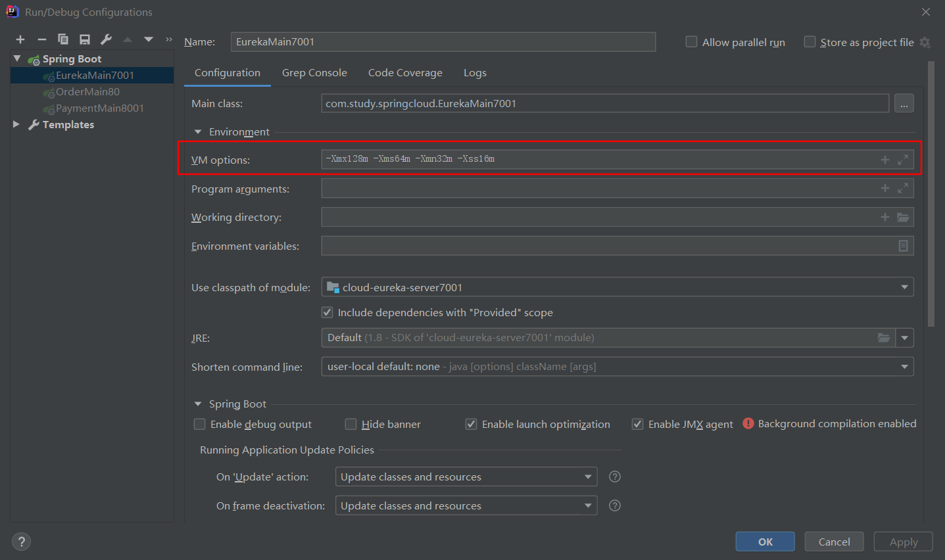Enable debug output checkbox
Image resolution: width=945 pixels, height=560 pixels.
pyautogui.click(x=200, y=424)
